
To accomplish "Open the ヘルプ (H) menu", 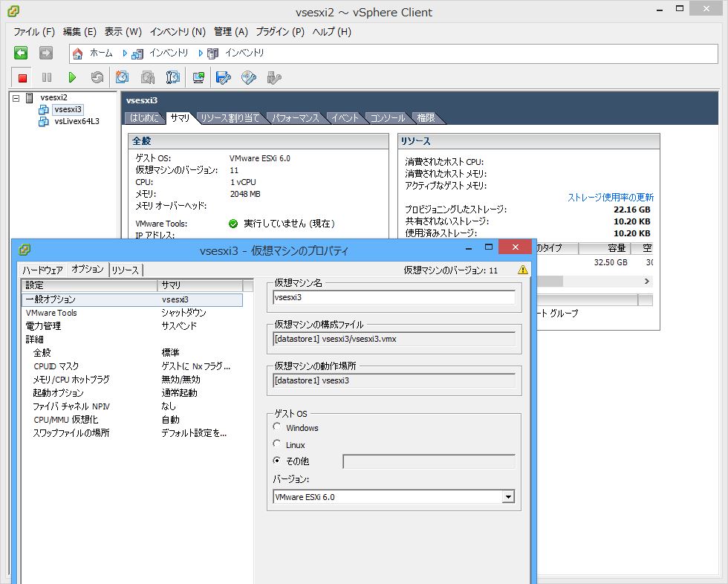I will point(331,31).
